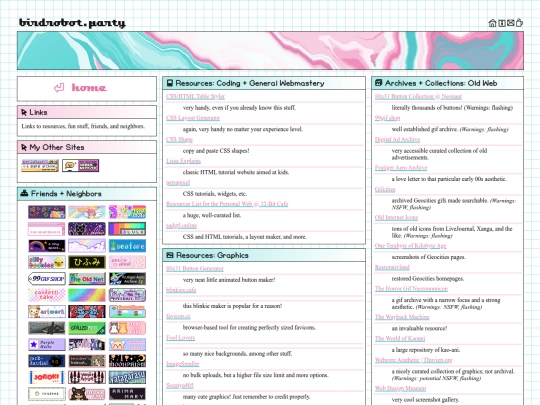Open the '88x31 Button Generator' link

point(195,269)
